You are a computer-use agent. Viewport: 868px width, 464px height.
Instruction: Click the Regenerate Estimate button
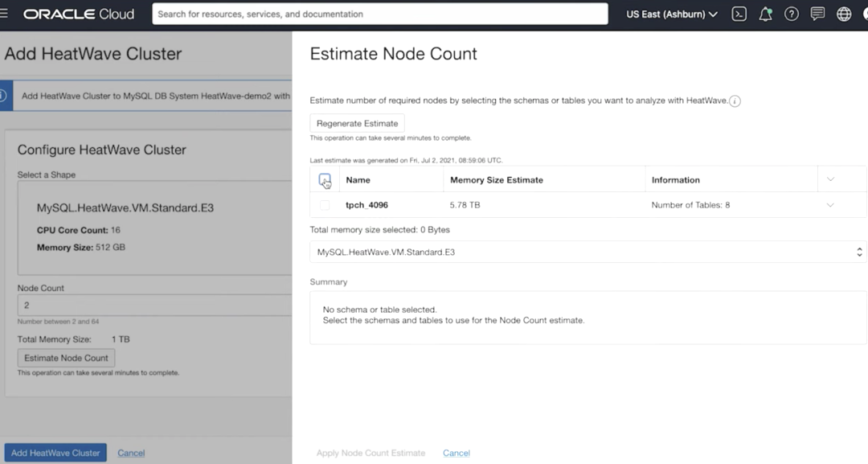(x=357, y=123)
